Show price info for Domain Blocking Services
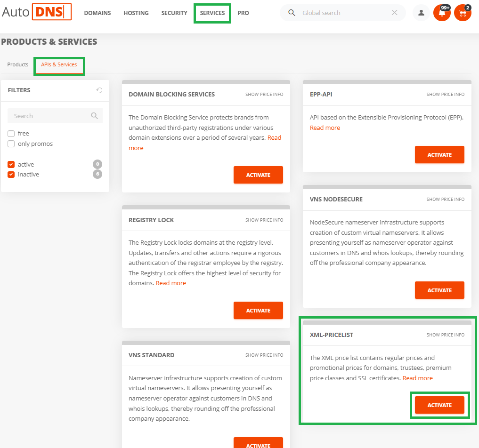This screenshot has height=448, width=479. pos(264,95)
